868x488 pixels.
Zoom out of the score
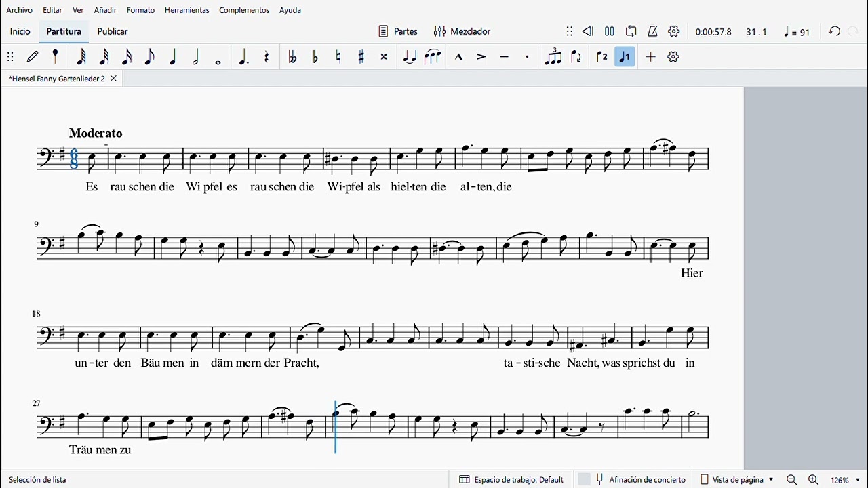click(791, 480)
